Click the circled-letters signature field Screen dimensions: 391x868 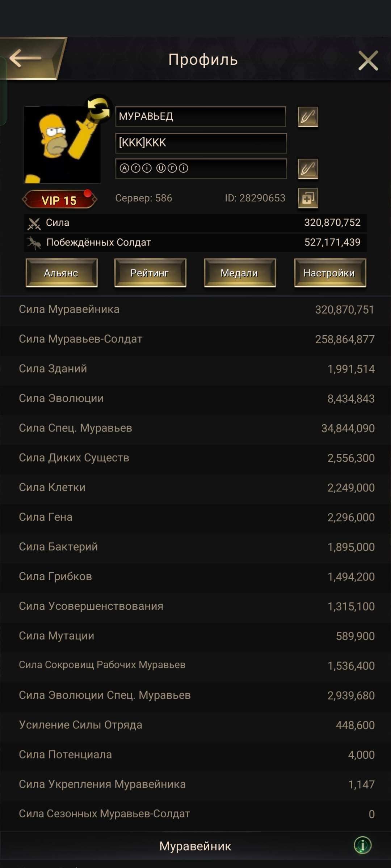(x=201, y=169)
